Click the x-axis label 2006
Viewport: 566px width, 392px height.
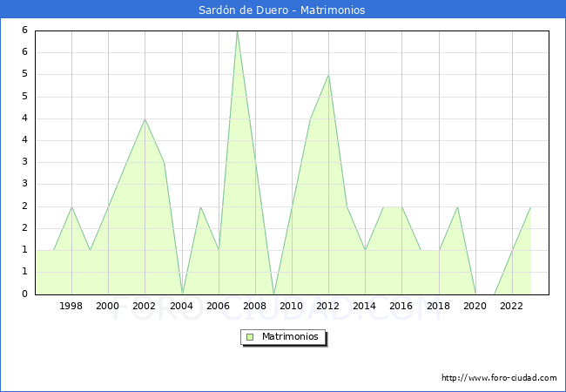click(218, 306)
